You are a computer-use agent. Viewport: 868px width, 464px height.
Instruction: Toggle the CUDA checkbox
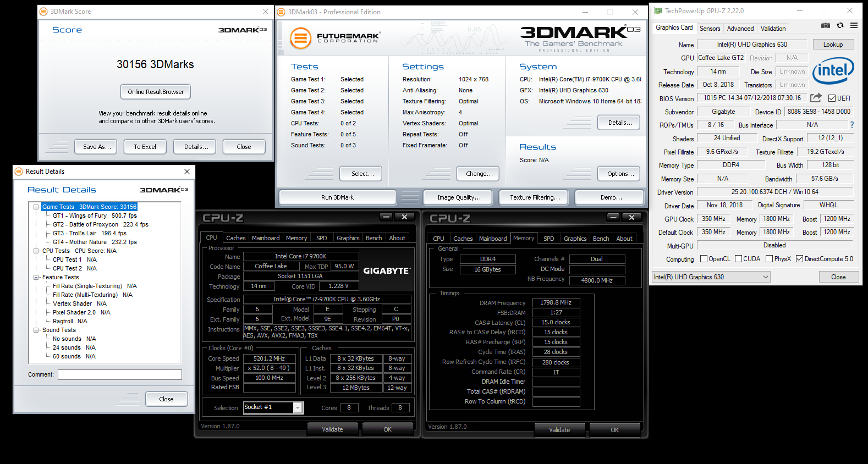point(738,259)
